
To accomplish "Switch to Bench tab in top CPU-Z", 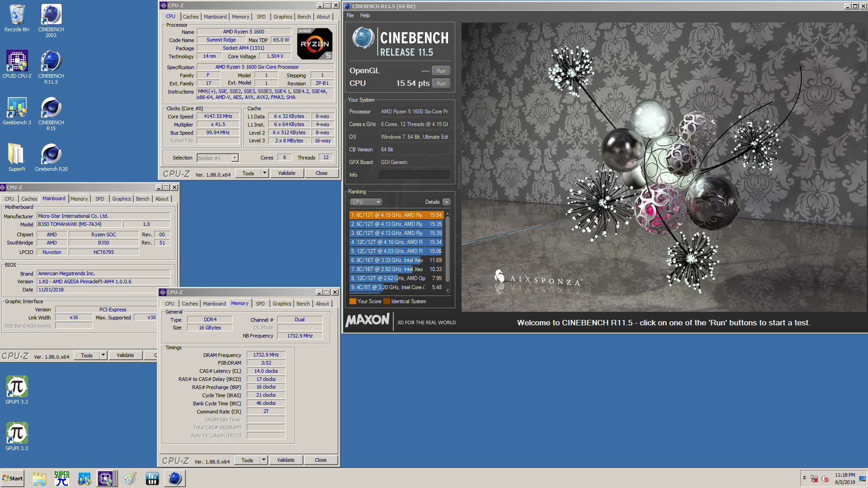I will click(x=304, y=17).
